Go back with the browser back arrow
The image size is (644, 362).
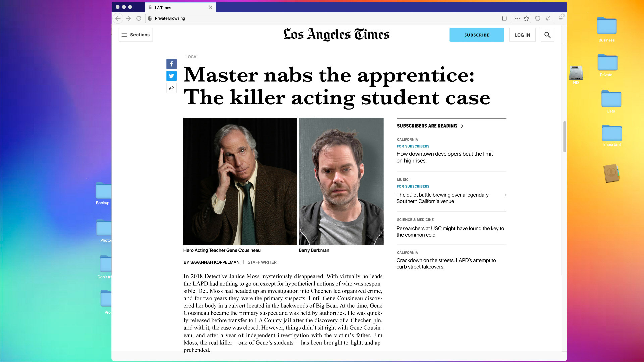[118, 18]
